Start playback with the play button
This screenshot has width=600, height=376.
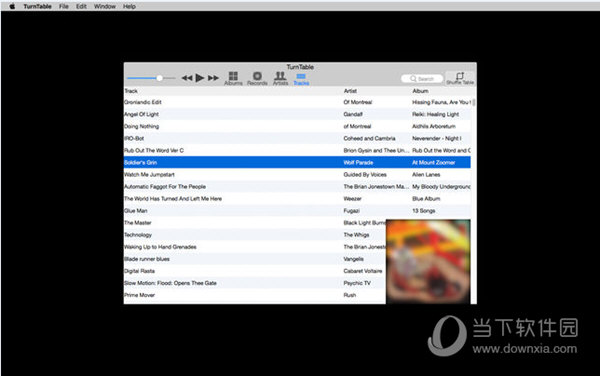pyautogui.click(x=199, y=78)
